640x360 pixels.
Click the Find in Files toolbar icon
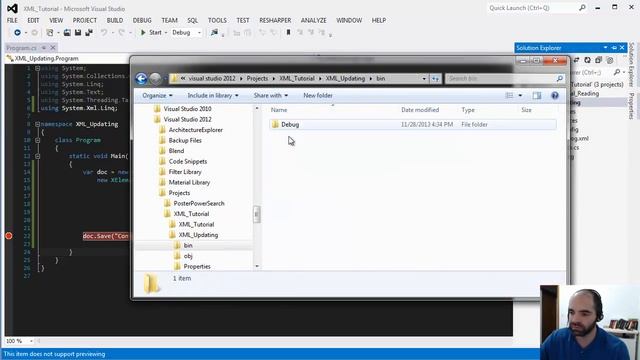(x=214, y=33)
